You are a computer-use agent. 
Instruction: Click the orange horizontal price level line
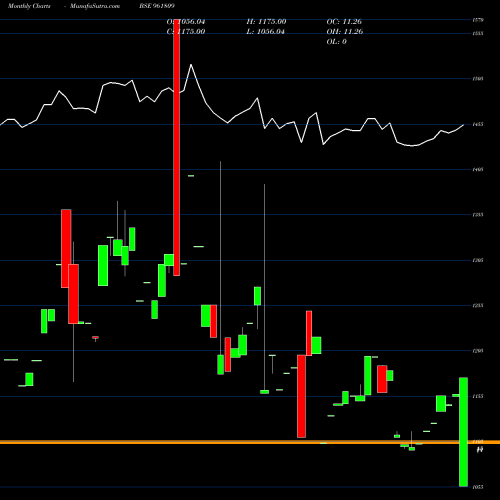(x=250, y=442)
